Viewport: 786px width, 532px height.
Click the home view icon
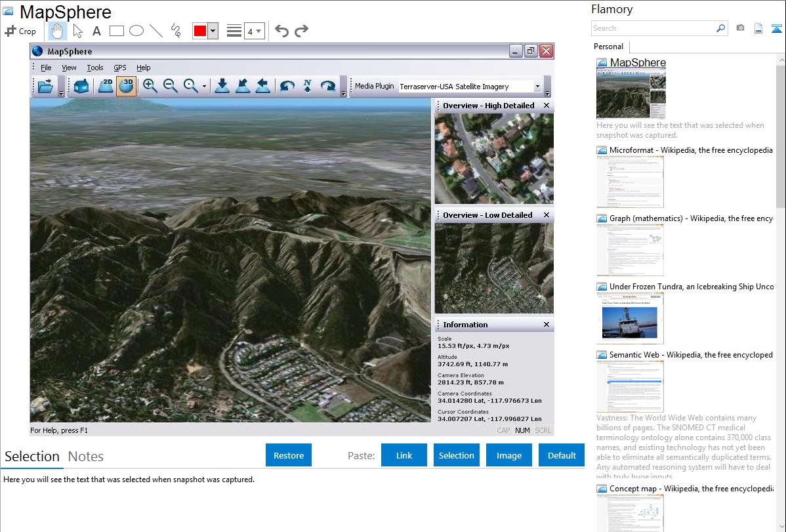click(81, 86)
